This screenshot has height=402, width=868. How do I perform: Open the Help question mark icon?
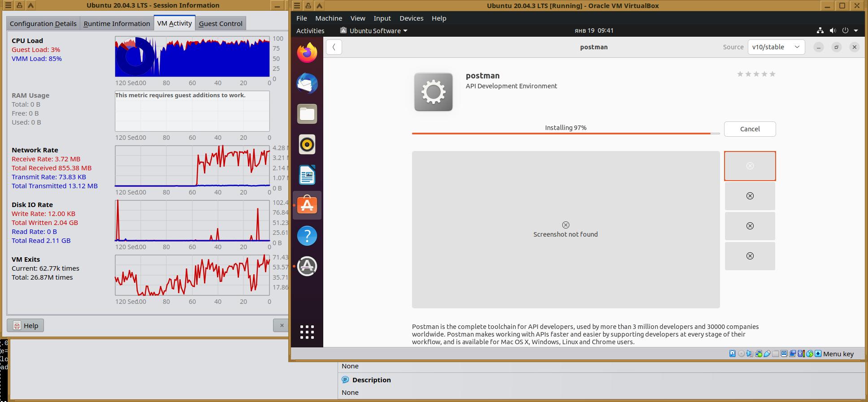click(307, 236)
